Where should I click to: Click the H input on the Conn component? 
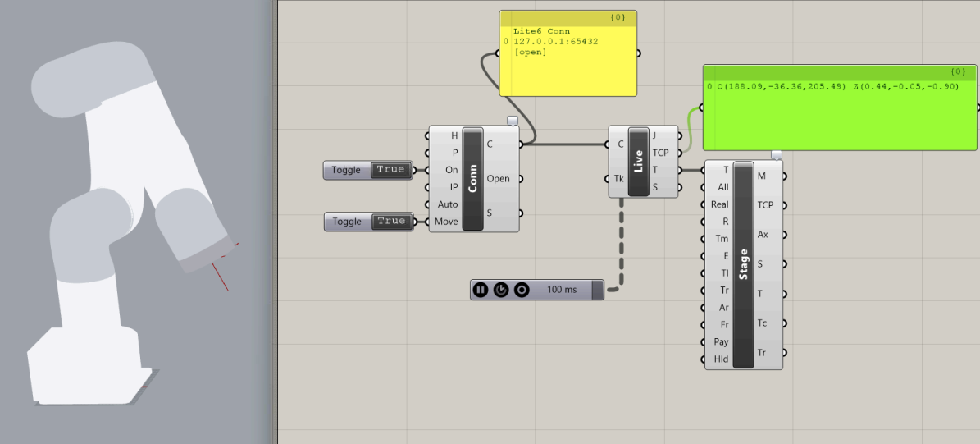coord(454,135)
